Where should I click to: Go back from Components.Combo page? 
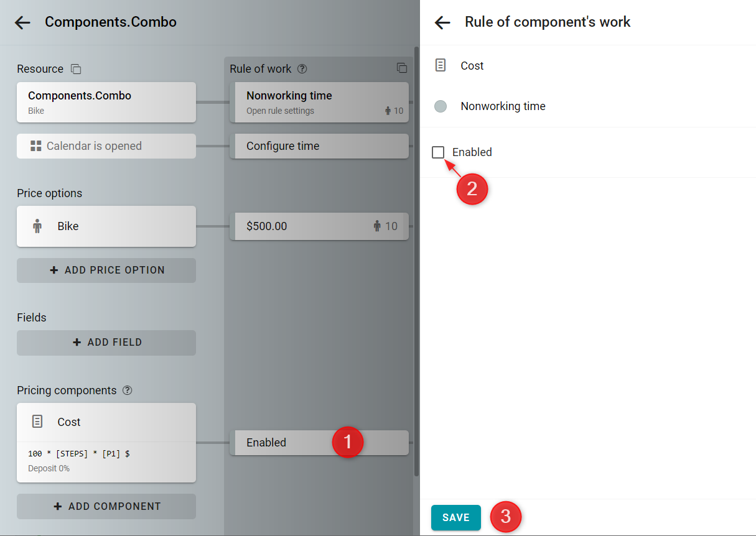22,22
